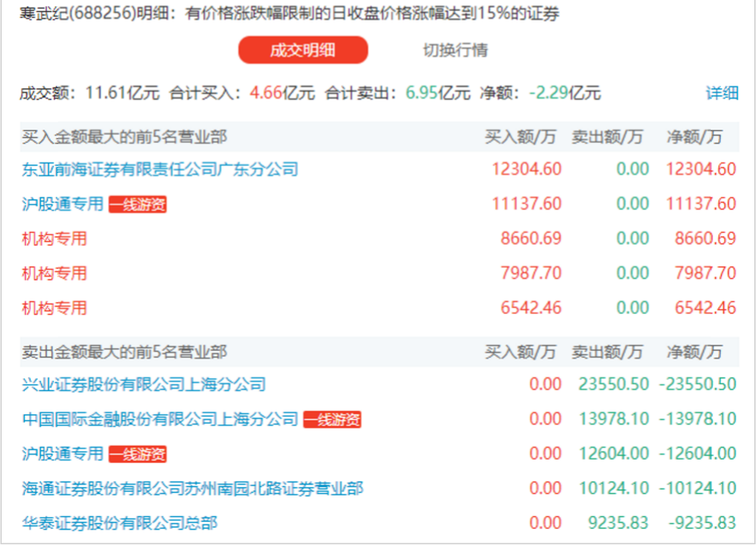Click 卖出金额最大的前5名营业部 header
Image resolution: width=756 pixels, height=546 pixels.
pyautogui.click(x=124, y=352)
